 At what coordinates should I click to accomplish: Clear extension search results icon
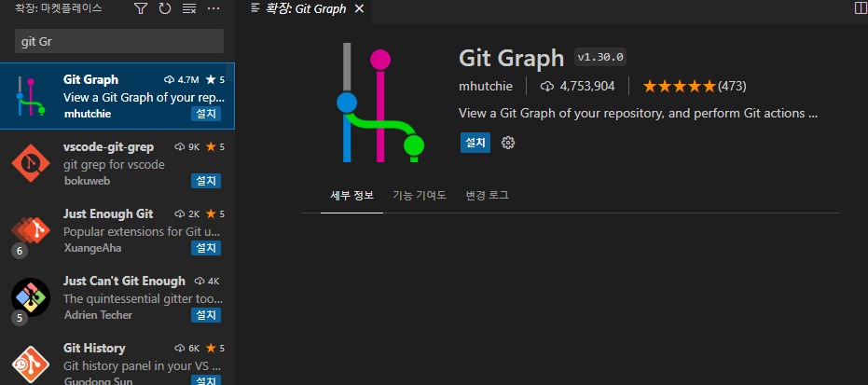click(189, 8)
